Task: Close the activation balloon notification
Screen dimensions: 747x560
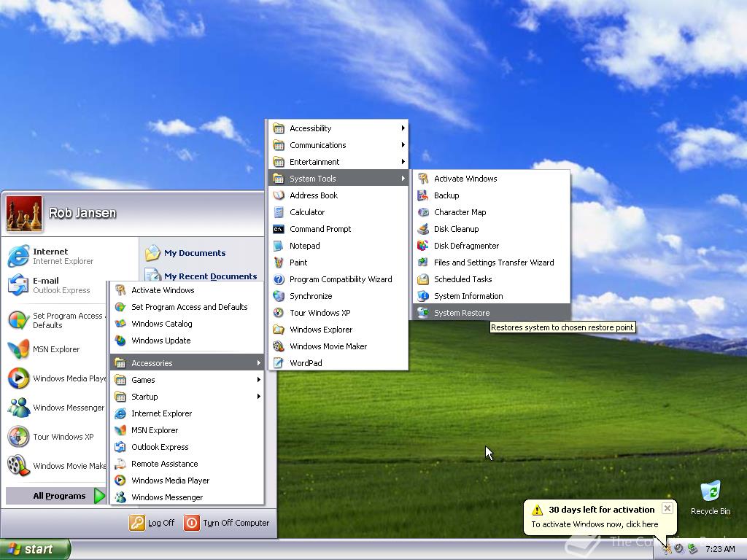Action: coord(667,508)
